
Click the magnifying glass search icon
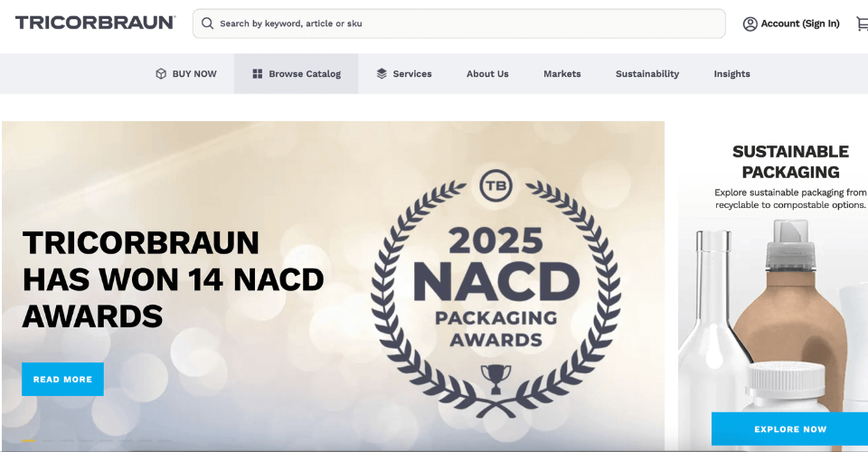tap(208, 24)
